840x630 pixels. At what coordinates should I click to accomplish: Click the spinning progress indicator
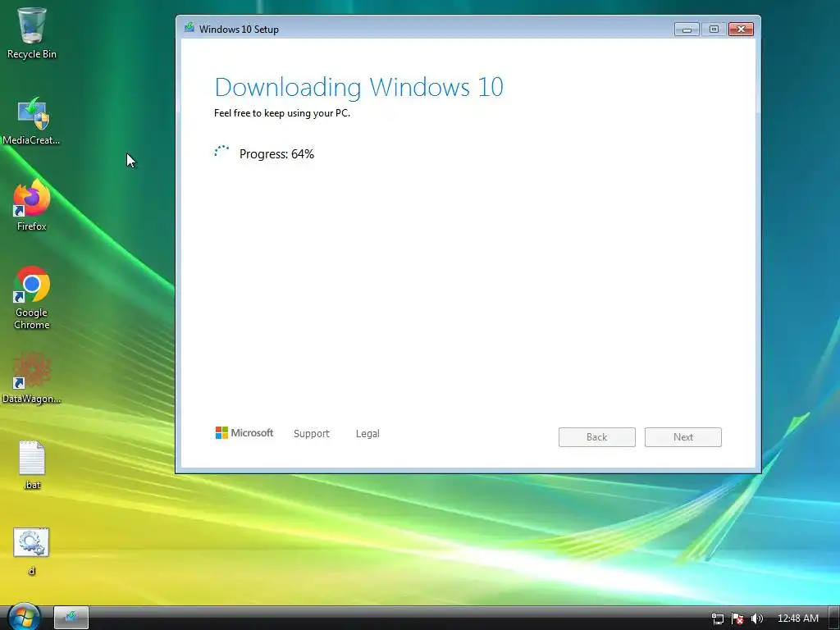(x=221, y=153)
